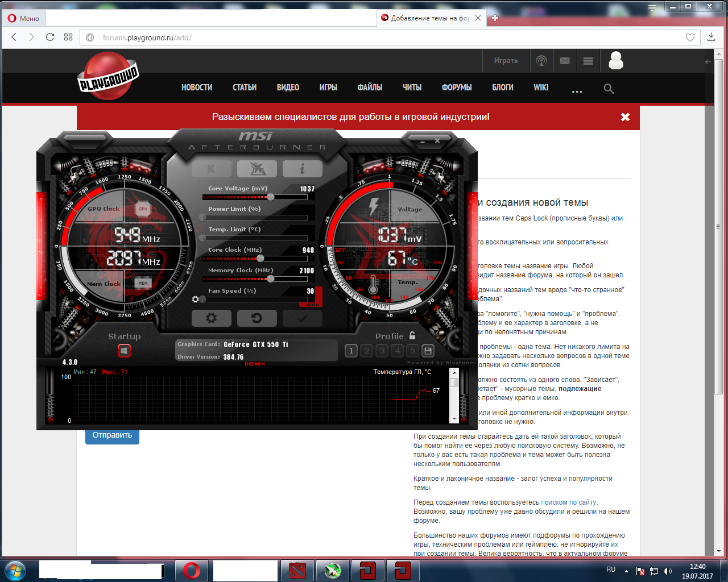Save profile using the floppy disk icon

point(428,351)
